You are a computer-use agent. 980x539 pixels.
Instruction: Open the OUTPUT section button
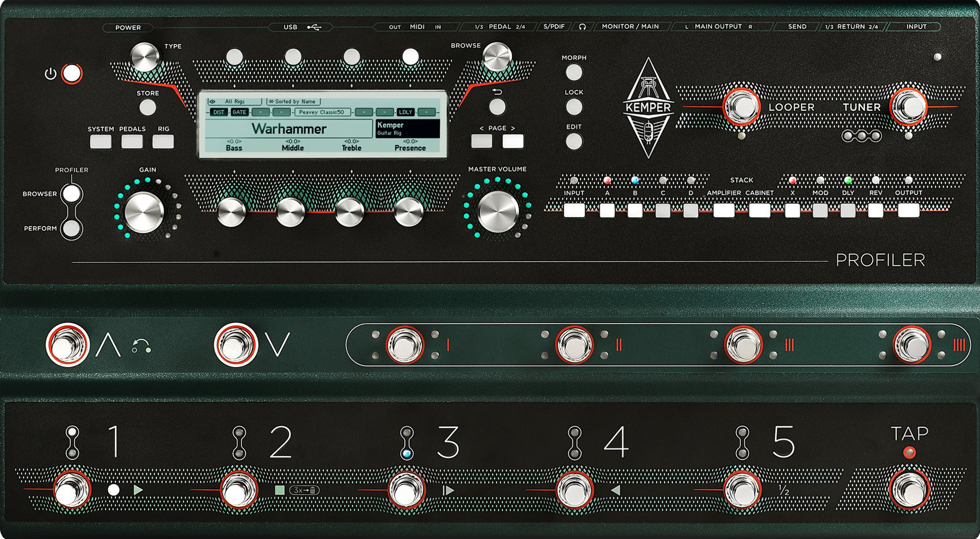[908, 211]
